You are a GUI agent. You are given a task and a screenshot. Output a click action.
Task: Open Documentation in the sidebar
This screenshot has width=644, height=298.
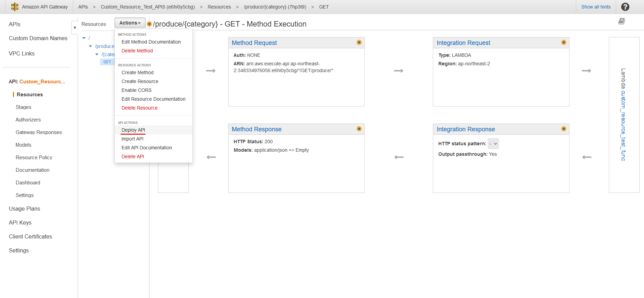[33, 170]
